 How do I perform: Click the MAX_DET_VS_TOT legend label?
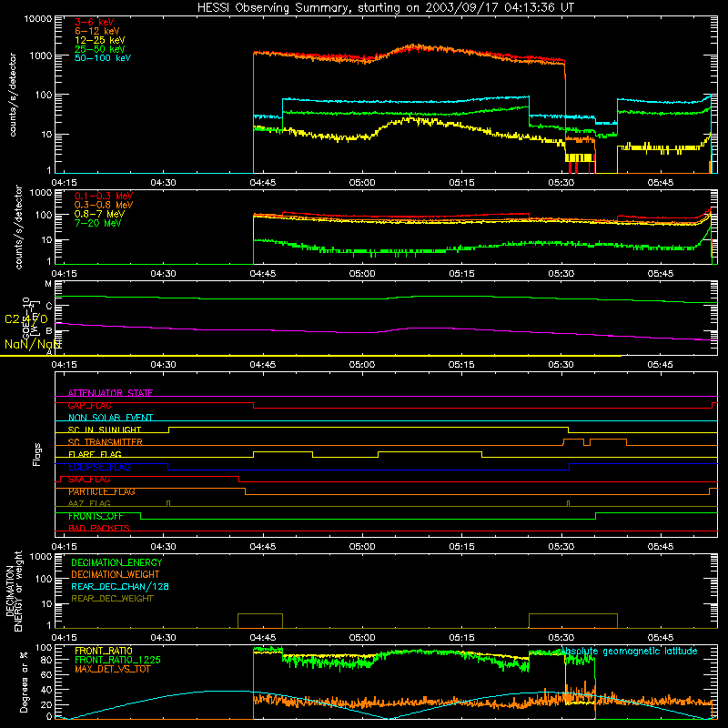point(112,669)
